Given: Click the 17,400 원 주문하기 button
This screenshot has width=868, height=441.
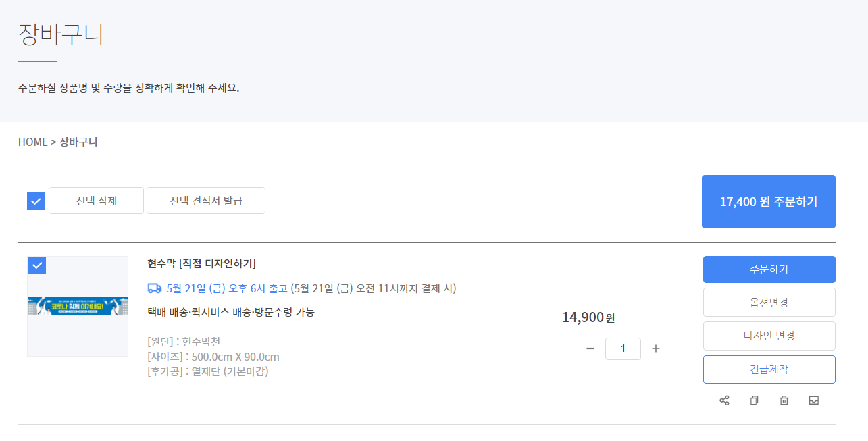Looking at the screenshot, I should tap(769, 201).
